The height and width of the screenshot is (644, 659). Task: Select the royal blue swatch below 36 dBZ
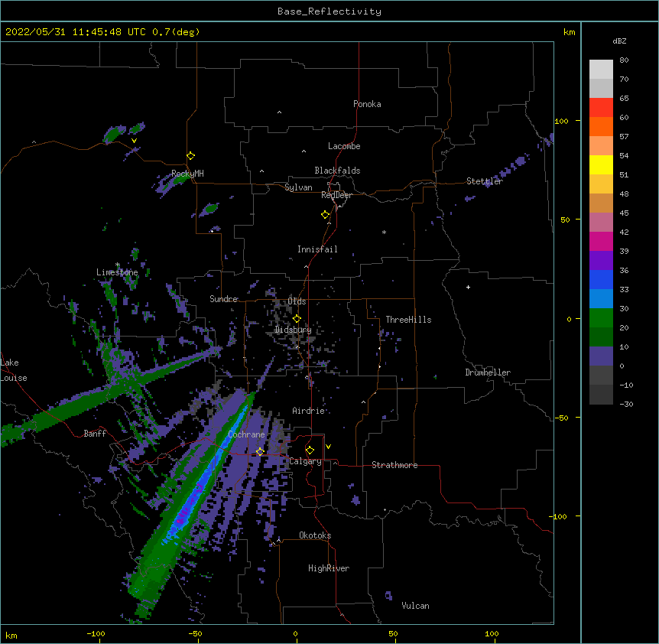(601, 279)
